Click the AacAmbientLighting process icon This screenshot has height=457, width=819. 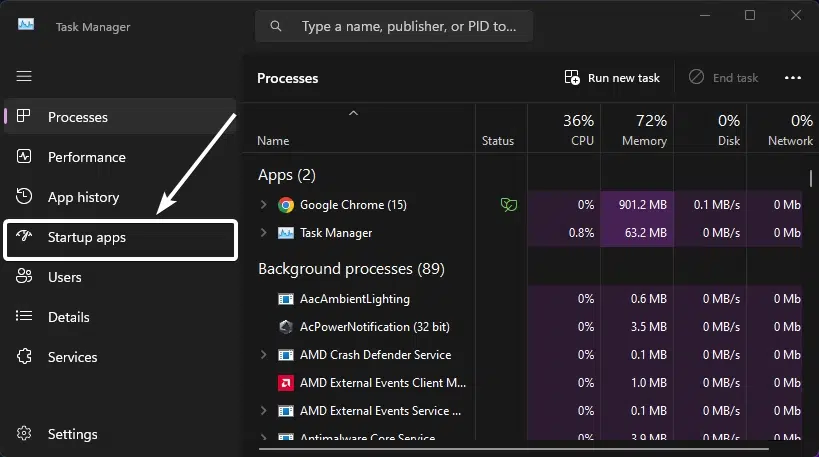coord(286,299)
